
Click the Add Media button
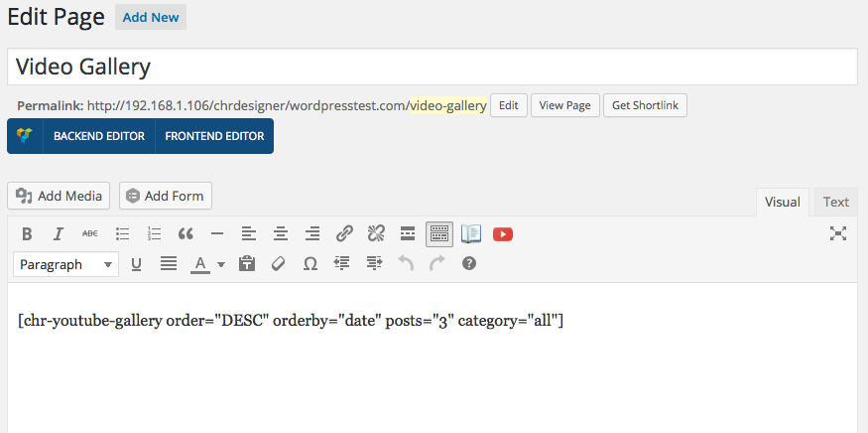tap(59, 196)
